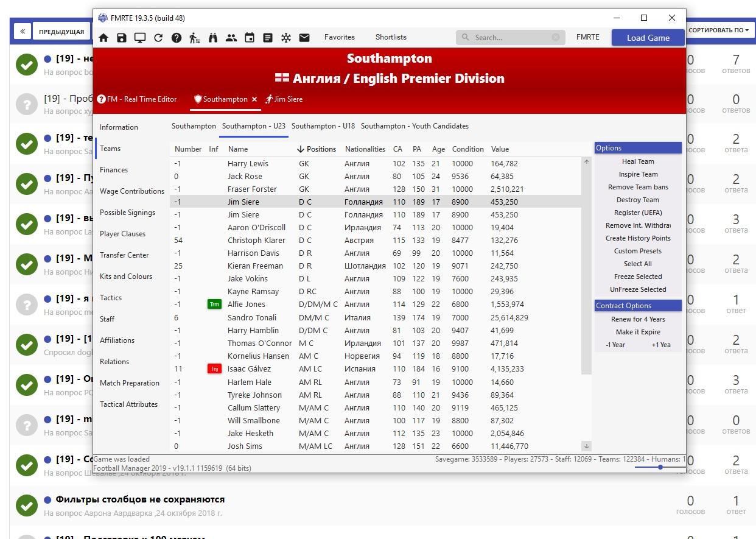Open the binoculars scout search icon
The width and height of the screenshot is (756, 539).
[213, 38]
